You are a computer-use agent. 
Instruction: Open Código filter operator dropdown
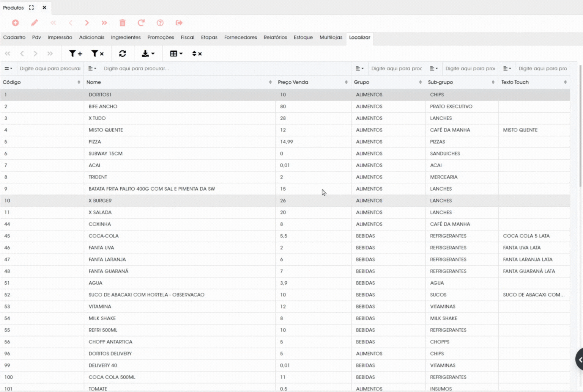(x=8, y=69)
